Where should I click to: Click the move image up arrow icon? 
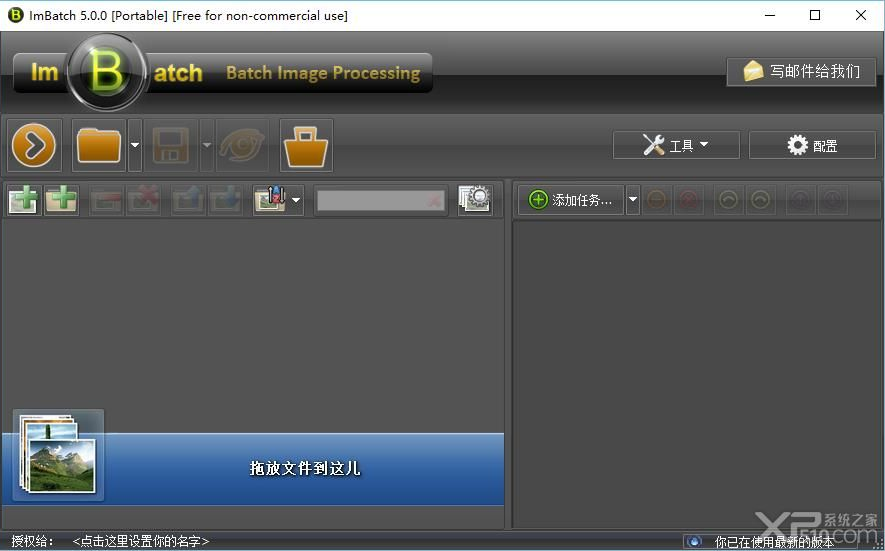point(189,200)
